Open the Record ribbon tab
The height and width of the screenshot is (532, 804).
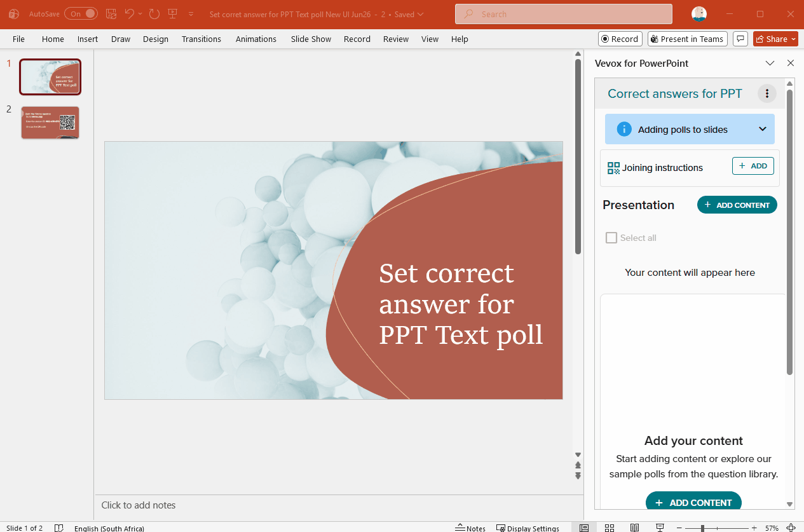tap(357, 39)
